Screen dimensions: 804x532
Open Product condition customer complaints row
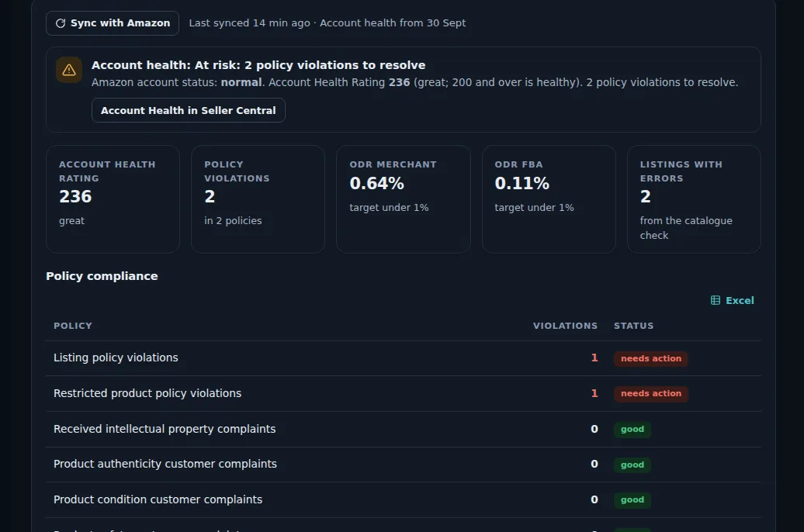(403, 499)
